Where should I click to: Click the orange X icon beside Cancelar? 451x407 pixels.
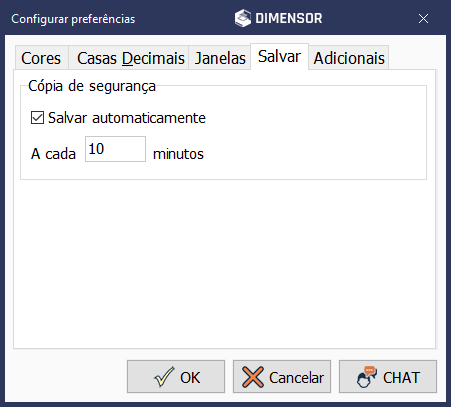(x=253, y=377)
